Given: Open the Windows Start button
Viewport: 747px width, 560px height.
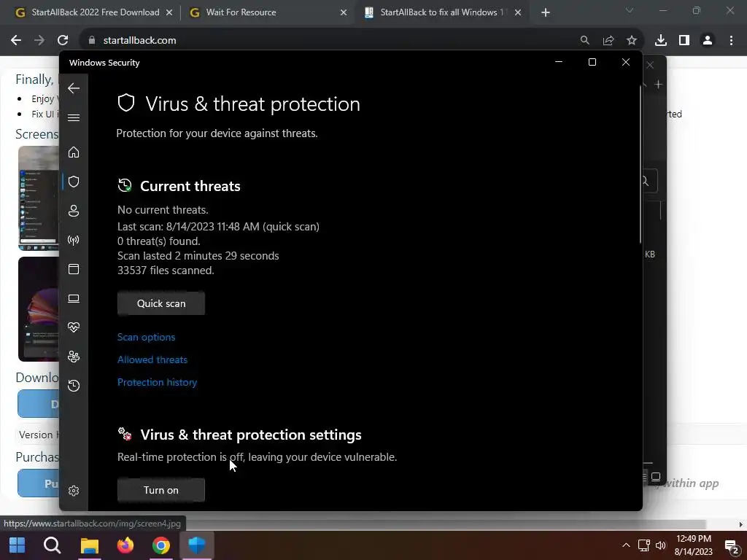Looking at the screenshot, I should pyautogui.click(x=18, y=545).
